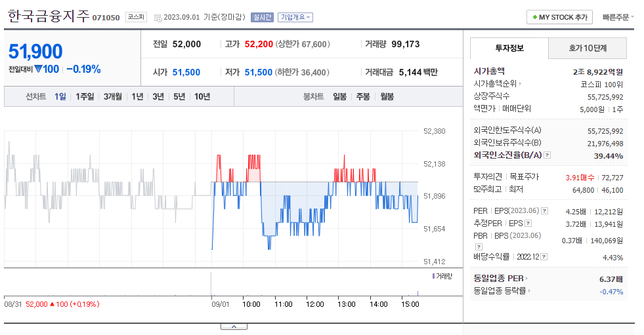644x335 pixels.
Task: Click the 08/31 52,000 previous close label
Action: (x=52, y=304)
